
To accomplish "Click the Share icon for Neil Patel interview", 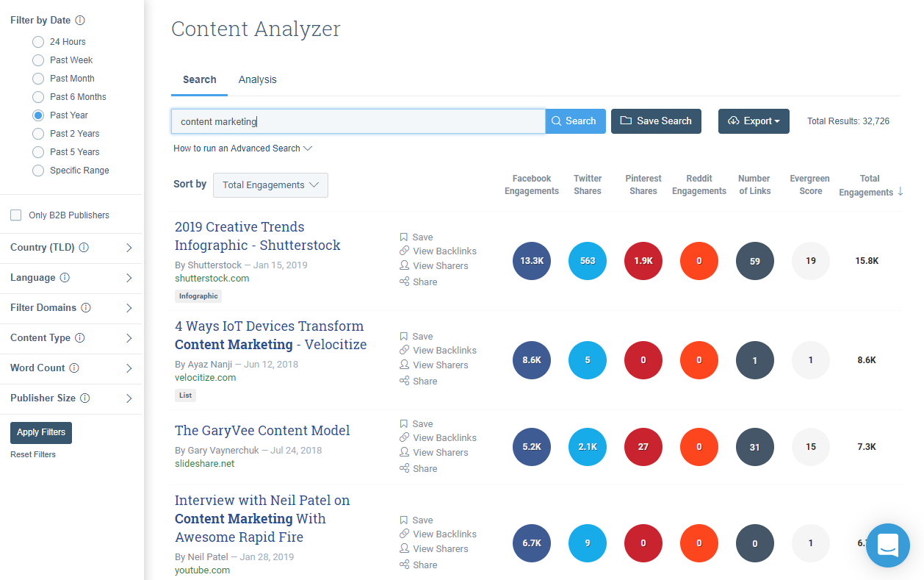I will 404,565.
